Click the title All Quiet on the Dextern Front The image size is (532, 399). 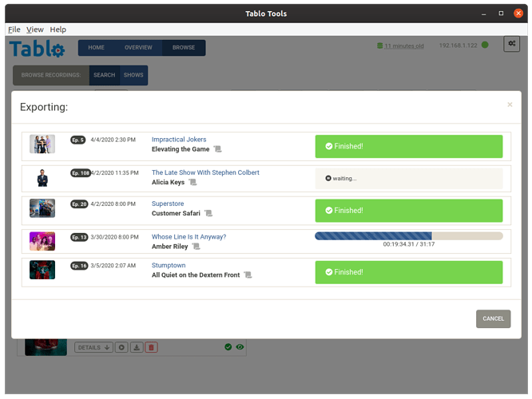(x=196, y=275)
